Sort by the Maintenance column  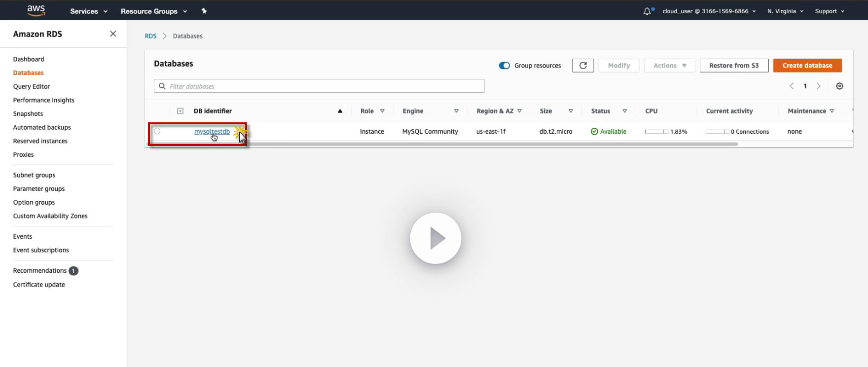(x=832, y=111)
